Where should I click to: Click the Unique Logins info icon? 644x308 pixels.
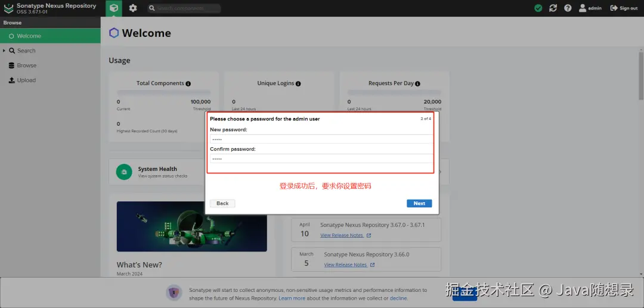pyautogui.click(x=298, y=83)
